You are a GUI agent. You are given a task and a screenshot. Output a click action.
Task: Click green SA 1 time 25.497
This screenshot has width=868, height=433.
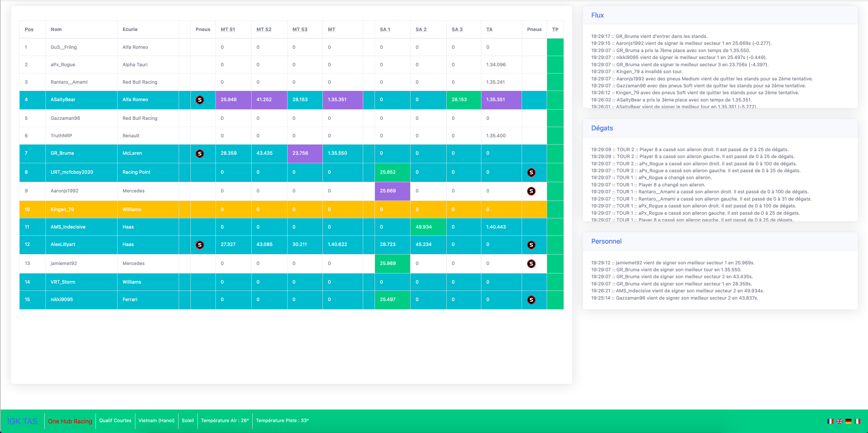392,300
